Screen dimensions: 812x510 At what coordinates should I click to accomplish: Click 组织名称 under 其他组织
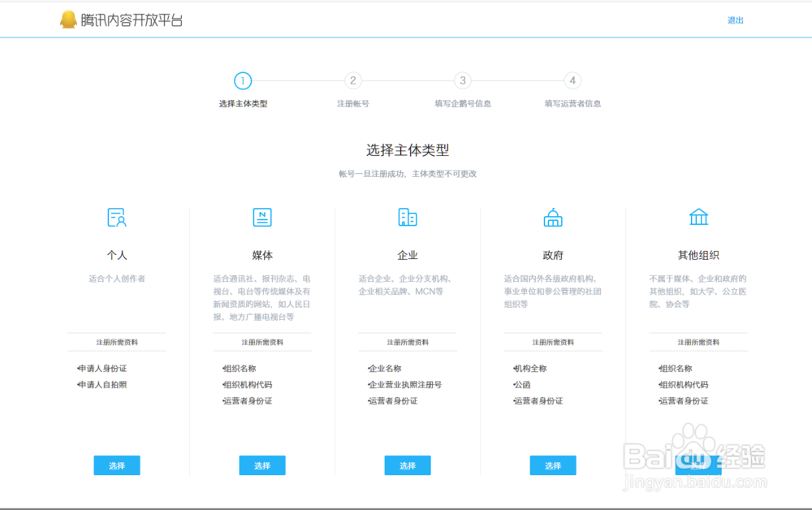click(x=676, y=369)
